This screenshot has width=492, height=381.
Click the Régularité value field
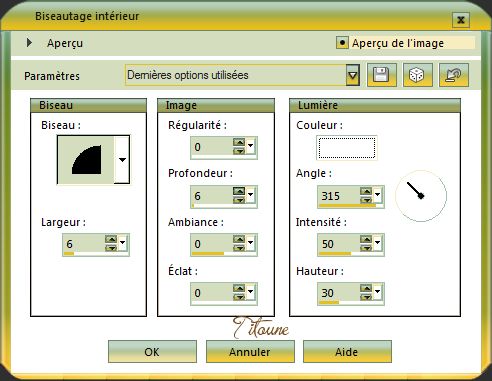[x=212, y=147]
